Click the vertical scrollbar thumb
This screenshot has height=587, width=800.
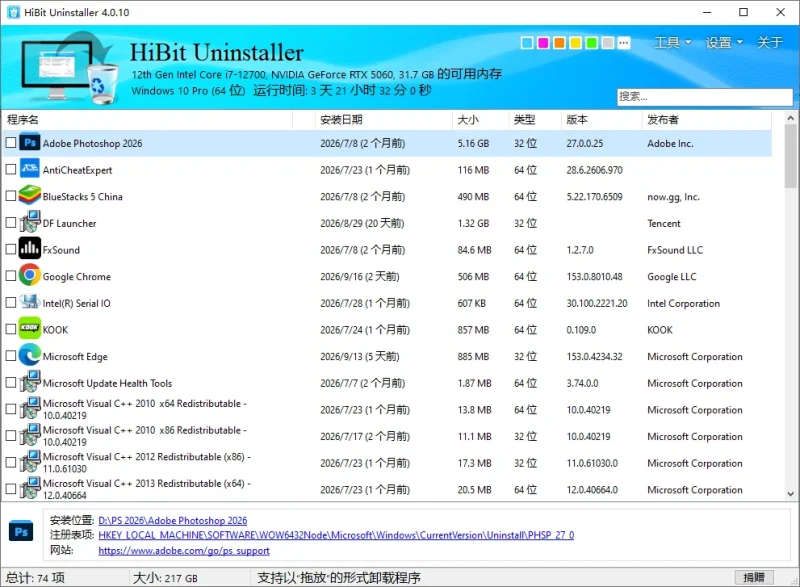click(790, 156)
